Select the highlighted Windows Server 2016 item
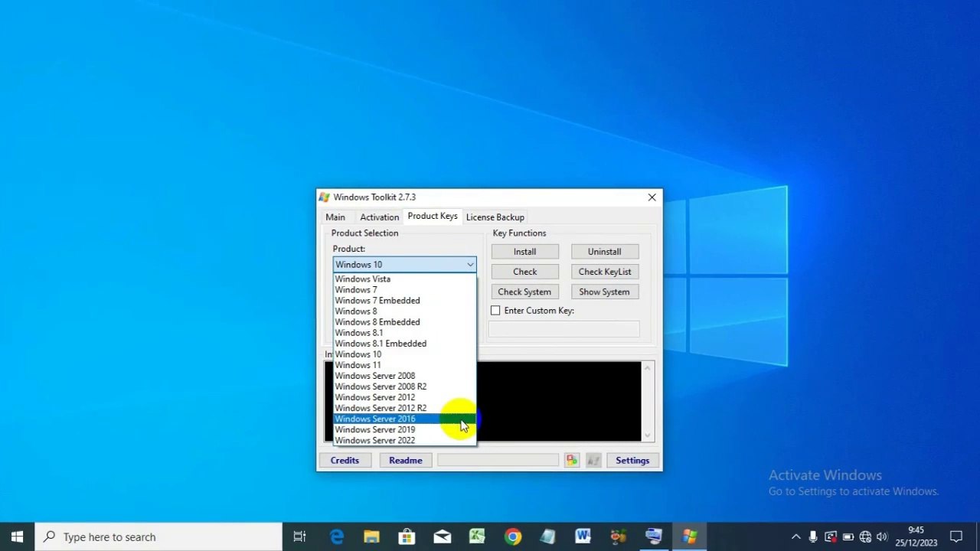Viewport: 980px width, 551px height. 404,419
